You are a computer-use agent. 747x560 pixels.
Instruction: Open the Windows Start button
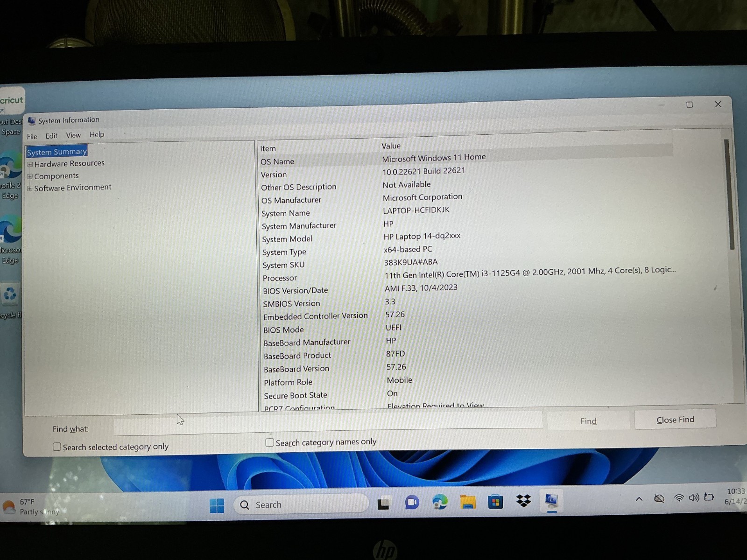[217, 505]
